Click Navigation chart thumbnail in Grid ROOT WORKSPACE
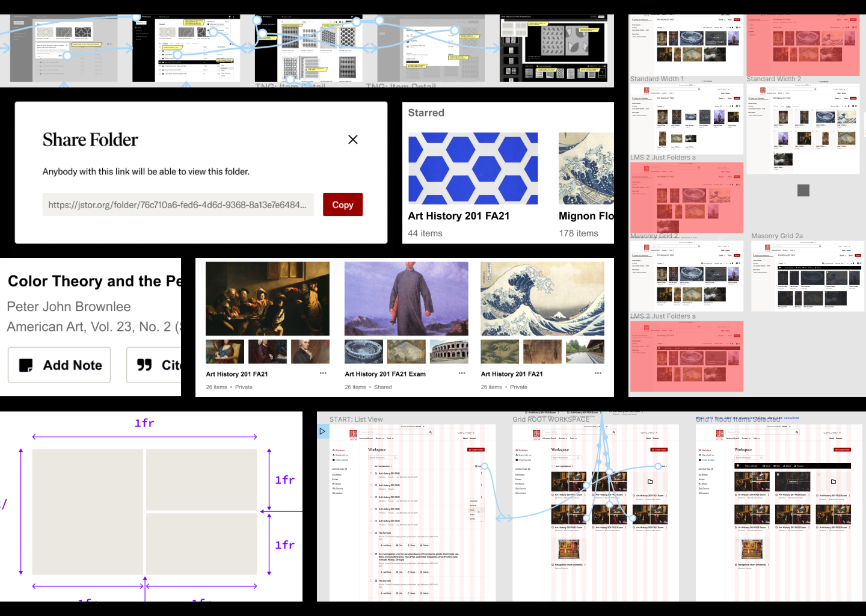 [568, 549]
